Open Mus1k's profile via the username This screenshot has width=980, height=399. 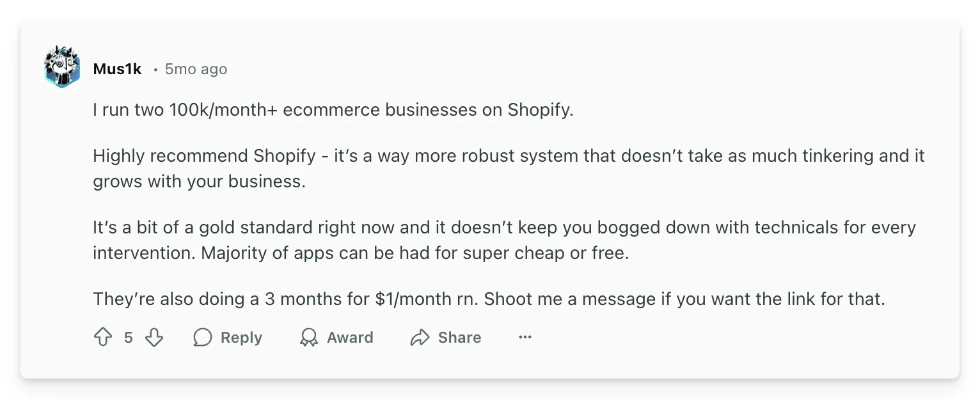tap(118, 68)
